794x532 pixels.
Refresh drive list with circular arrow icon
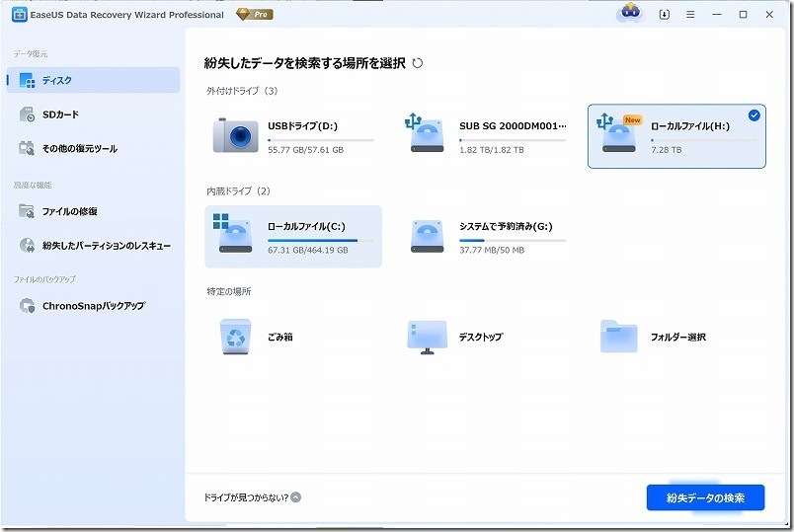pyautogui.click(x=418, y=63)
